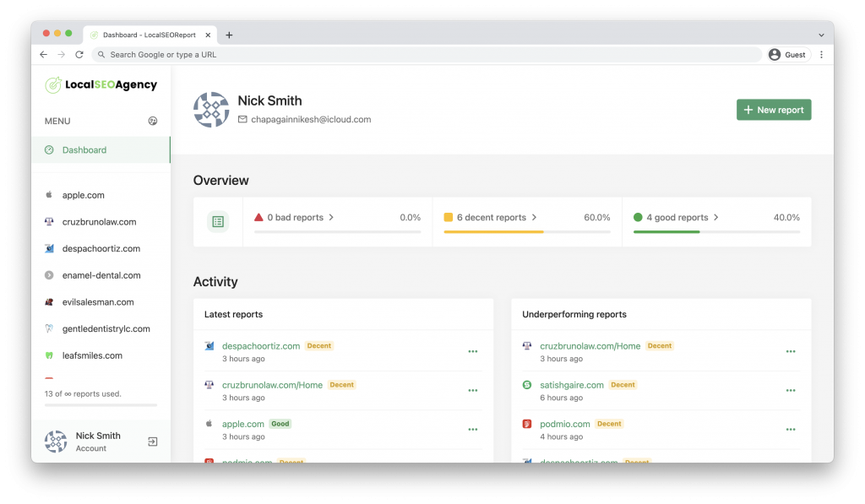865x504 pixels.
Task: Select apple.com in the sidebar
Action: click(84, 195)
